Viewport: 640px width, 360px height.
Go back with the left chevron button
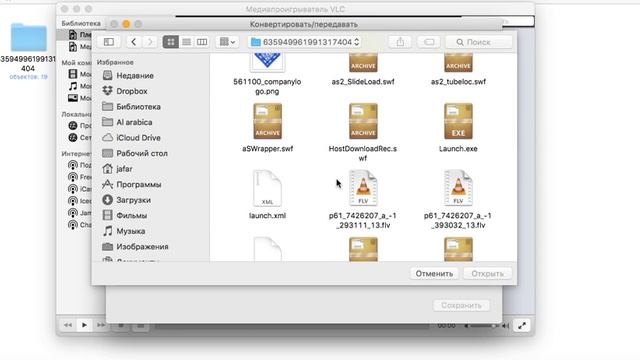tap(133, 42)
